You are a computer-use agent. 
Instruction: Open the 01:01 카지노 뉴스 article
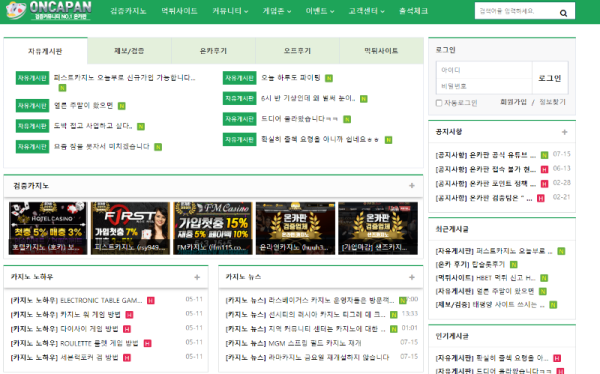pyautogui.click(x=305, y=329)
